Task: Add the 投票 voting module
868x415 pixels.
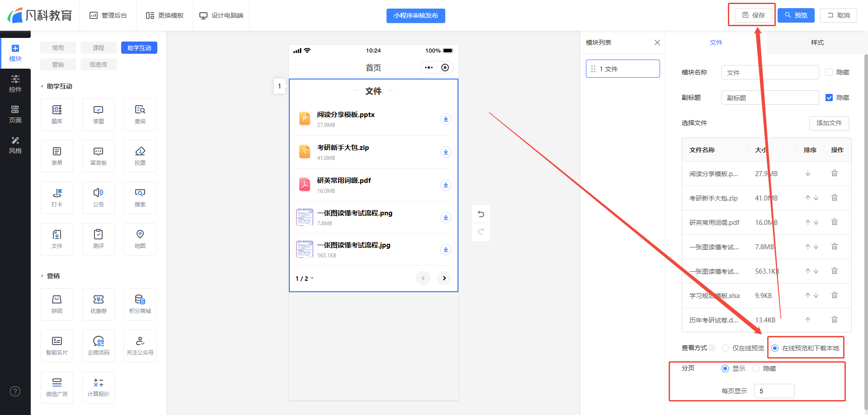Action: click(140, 156)
